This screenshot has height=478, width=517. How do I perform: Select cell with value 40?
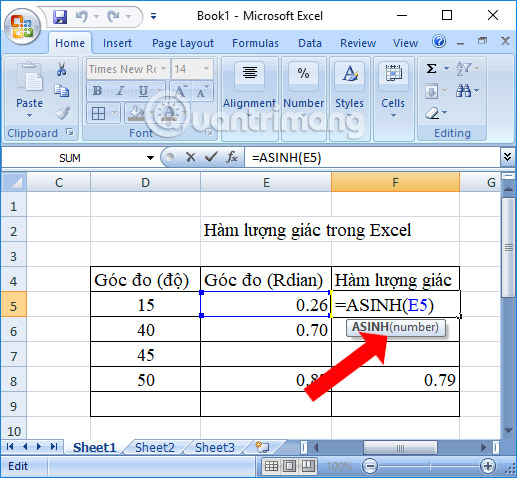point(146,330)
